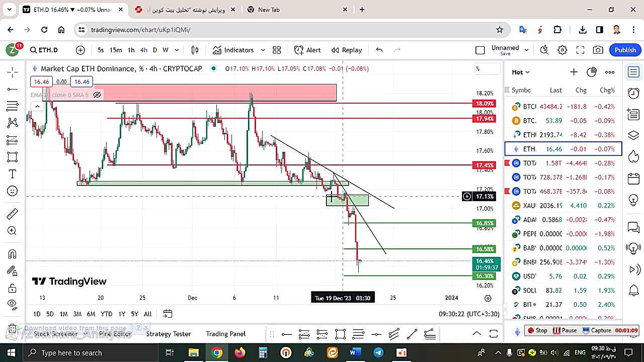Click the Publish button

click(625, 50)
